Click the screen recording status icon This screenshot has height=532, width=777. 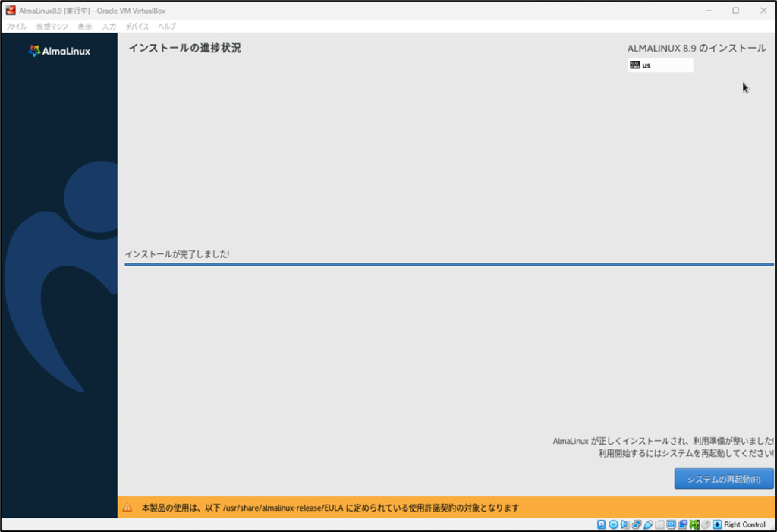click(x=682, y=524)
